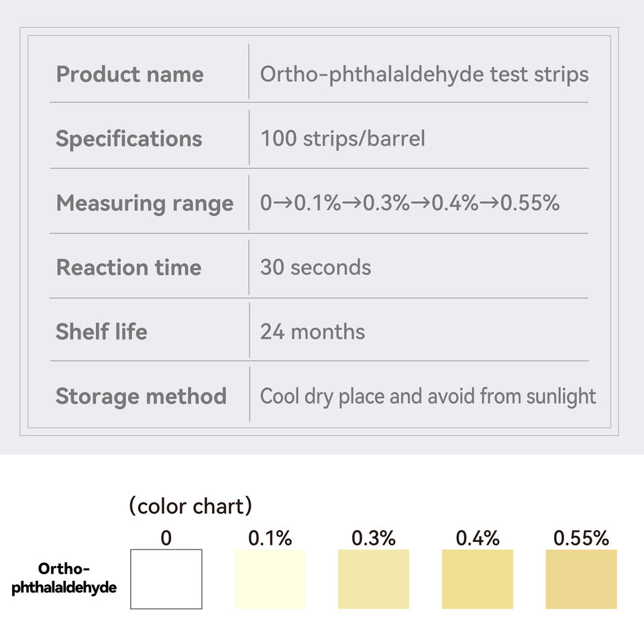Click the "Storage method" label
The width and height of the screenshot is (644, 644).
141,396
